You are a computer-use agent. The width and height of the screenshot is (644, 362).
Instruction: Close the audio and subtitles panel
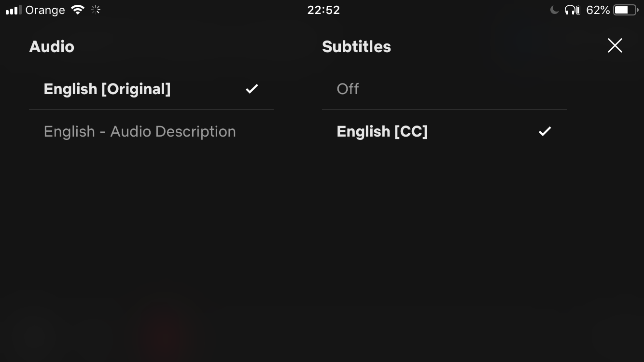click(615, 45)
